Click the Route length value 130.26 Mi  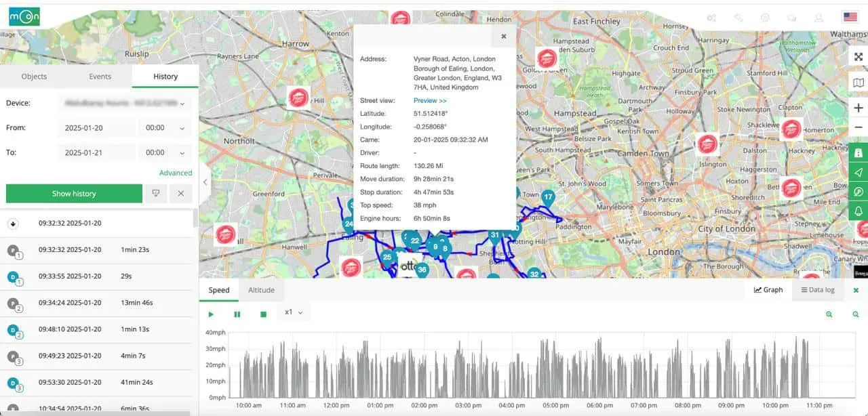tap(431, 166)
